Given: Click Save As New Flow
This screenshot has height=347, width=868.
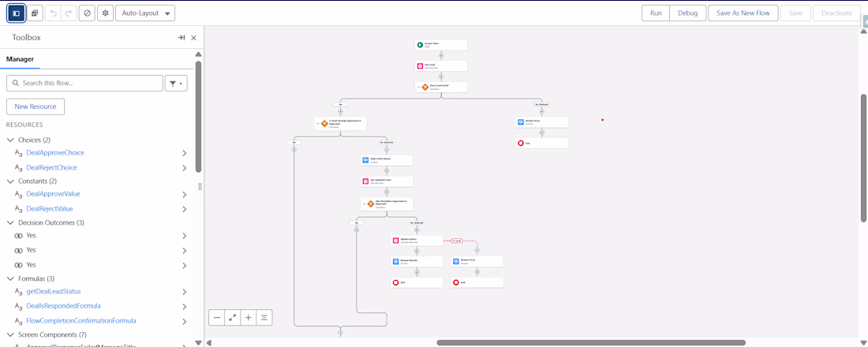Looking at the screenshot, I should click(x=743, y=13).
